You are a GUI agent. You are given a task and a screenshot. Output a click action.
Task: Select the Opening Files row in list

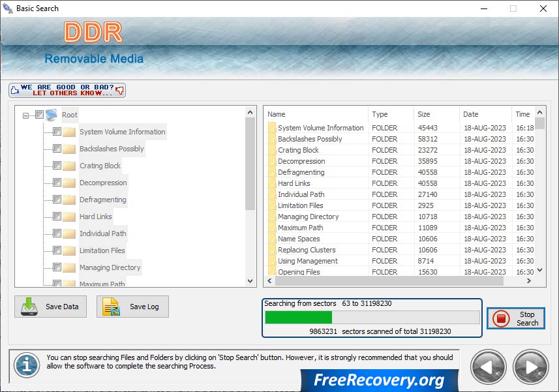point(400,272)
